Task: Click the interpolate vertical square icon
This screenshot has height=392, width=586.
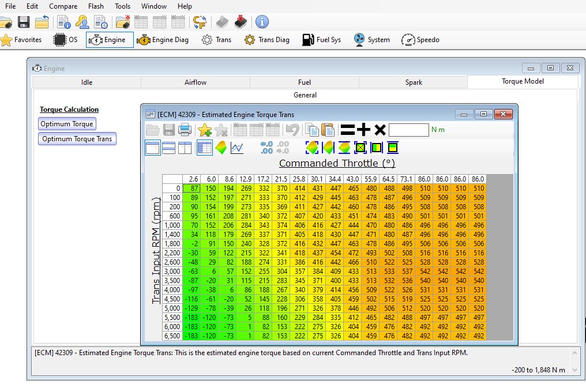Action: (393, 148)
